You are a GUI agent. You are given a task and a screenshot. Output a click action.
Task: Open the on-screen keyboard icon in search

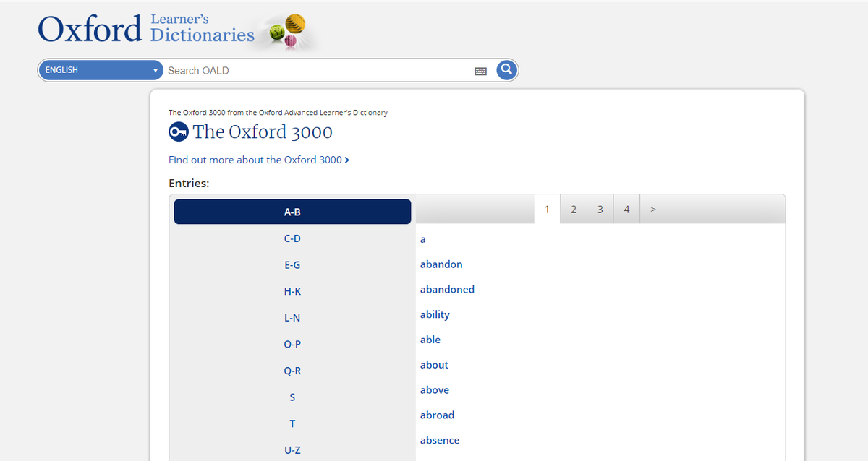480,71
